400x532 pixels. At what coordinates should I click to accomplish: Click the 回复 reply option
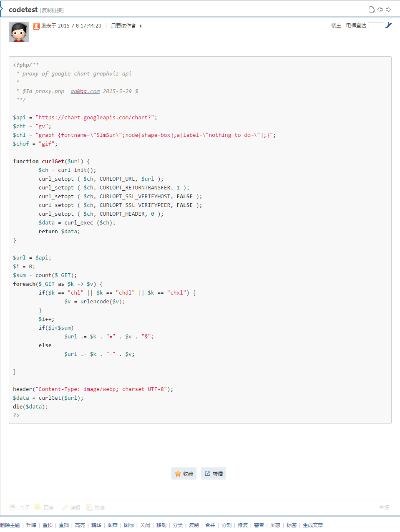click(44, 507)
